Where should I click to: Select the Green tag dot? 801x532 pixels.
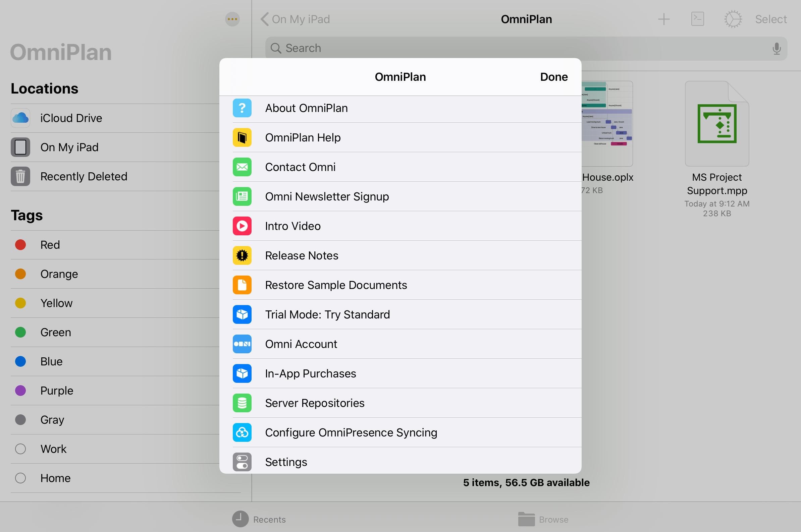point(20,332)
